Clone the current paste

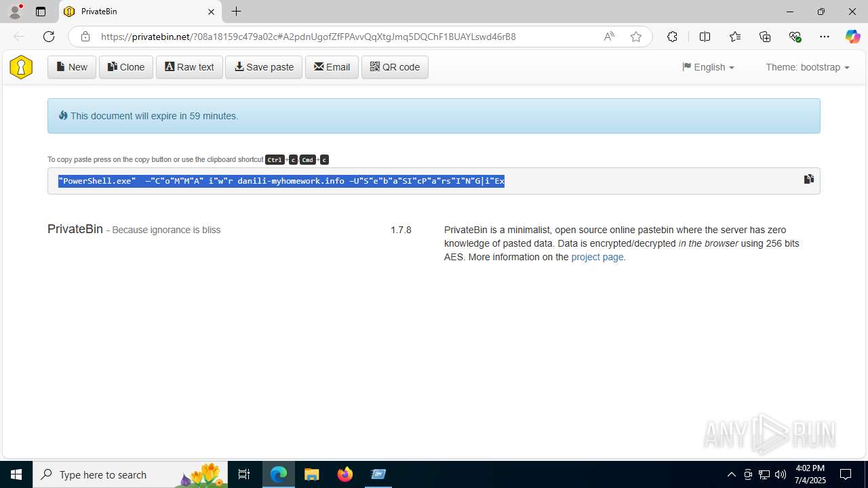[x=126, y=67]
